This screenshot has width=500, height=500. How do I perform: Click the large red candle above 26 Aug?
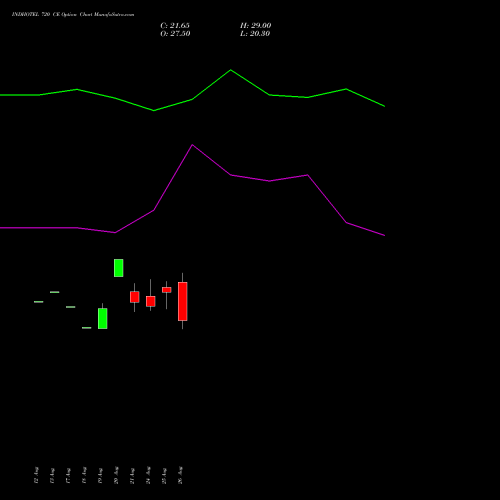(183, 301)
